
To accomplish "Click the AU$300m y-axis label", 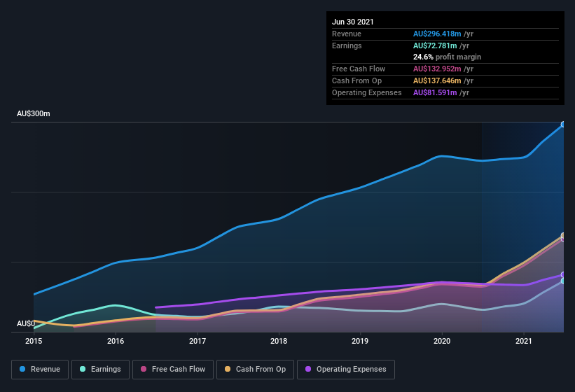I will click(34, 113).
